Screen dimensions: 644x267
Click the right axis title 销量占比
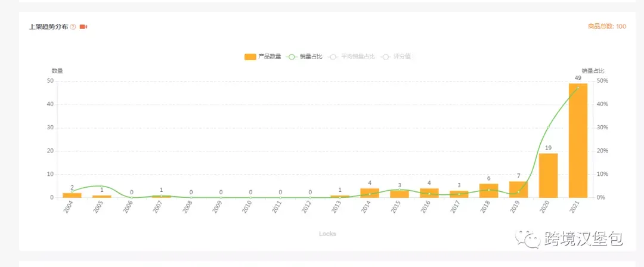tap(593, 71)
